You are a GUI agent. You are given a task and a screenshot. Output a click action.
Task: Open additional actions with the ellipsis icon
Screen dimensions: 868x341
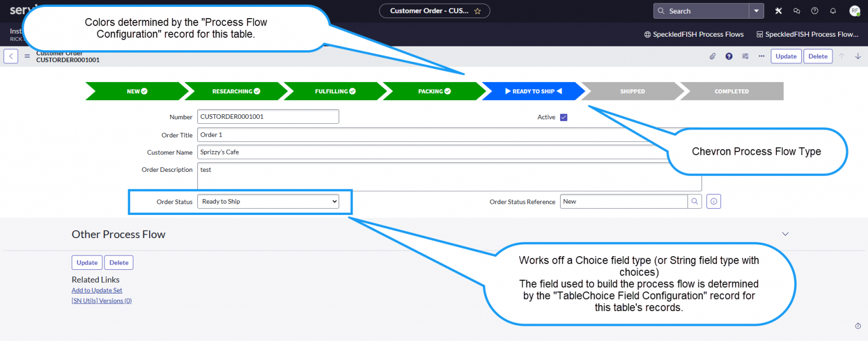pos(761,56)
